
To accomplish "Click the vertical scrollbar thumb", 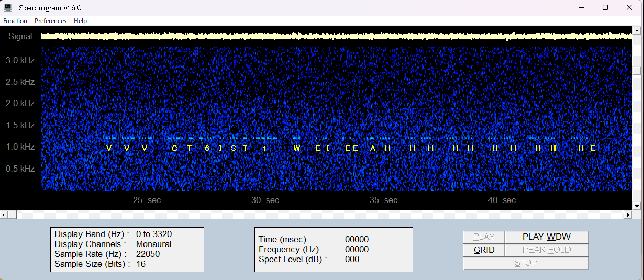I will (x=637, y=71).
